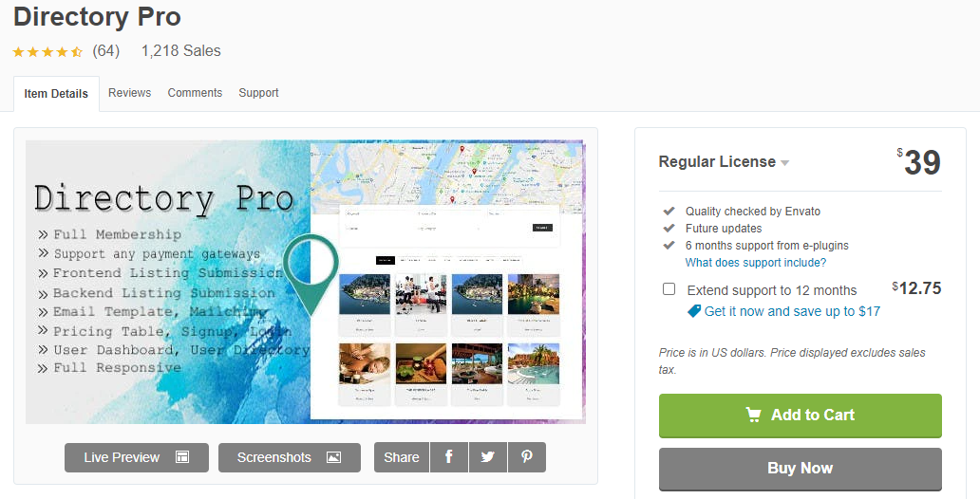The height and width of the screenshot is (499, 980).
Task: Open the Comments tab
Action: point(195,92)
